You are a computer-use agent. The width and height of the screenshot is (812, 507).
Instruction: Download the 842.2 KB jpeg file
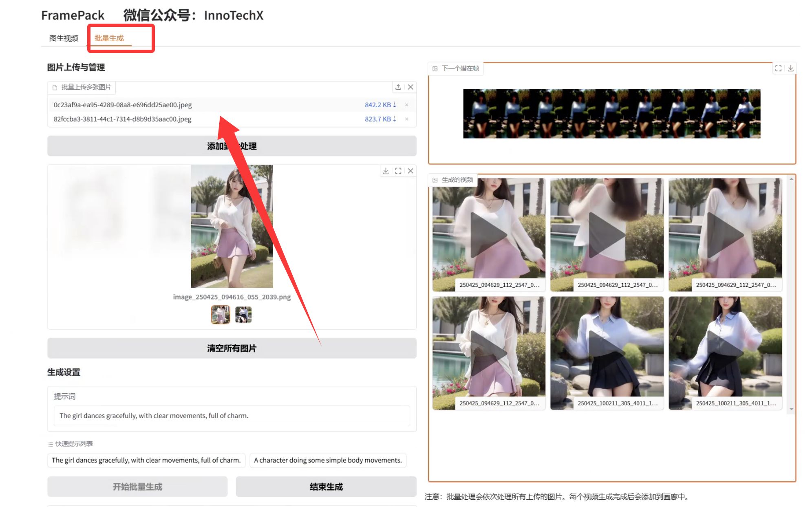(x=380, y=105)
